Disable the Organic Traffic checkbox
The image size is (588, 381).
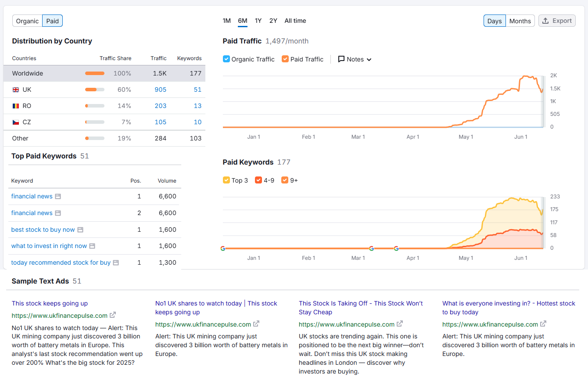tap(226, 59)
